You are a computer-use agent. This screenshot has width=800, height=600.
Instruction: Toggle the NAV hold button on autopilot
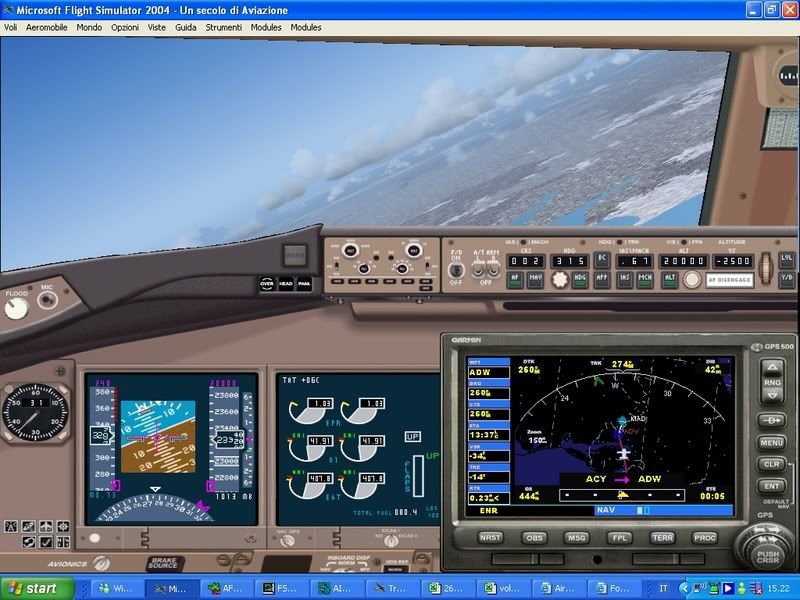coord(535,279)
